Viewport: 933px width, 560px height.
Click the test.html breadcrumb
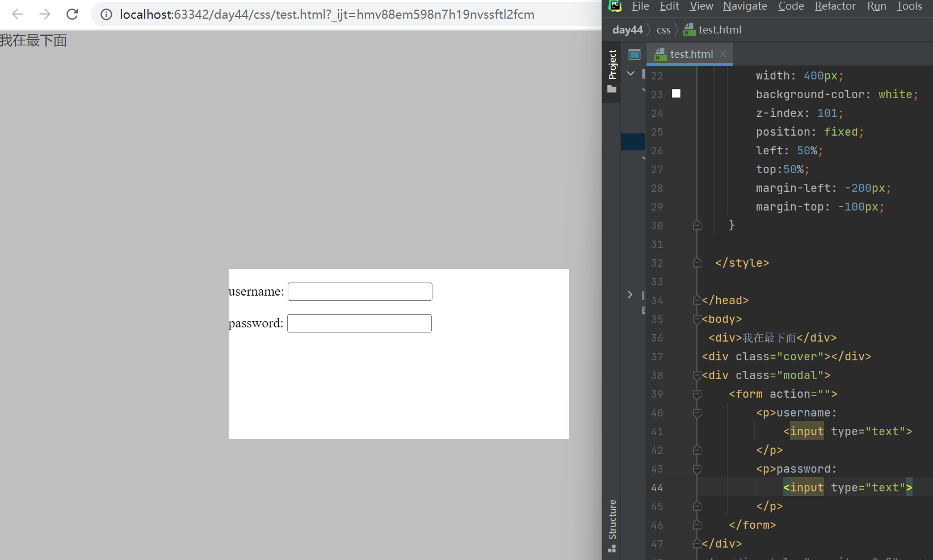coord(713,30)
